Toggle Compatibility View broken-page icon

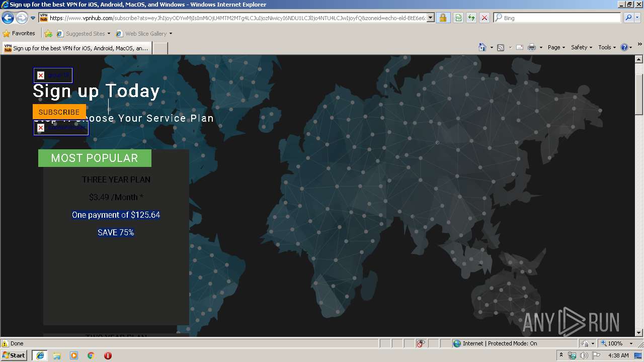click(458, 18)
